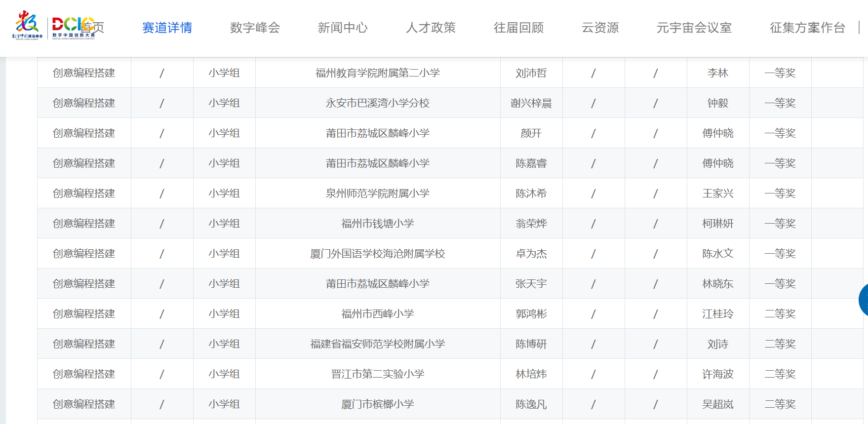Select school cell 福州市西峰小学
This screenshot has width=868, height=424.
(x=378, y=314)
